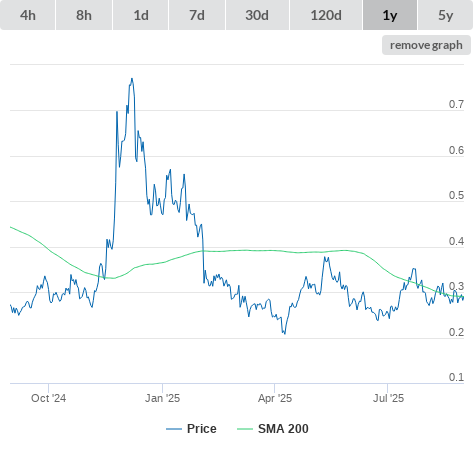The width and height of the screenshot is (474, 455).
Task: Click the Oct '24 axis label
Action: click(48, 398)
